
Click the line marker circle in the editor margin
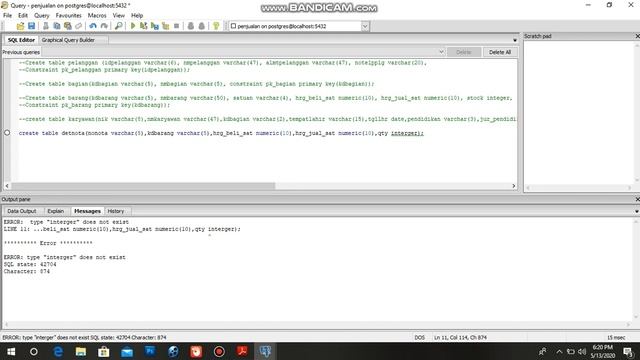click(x=7, y=133)
